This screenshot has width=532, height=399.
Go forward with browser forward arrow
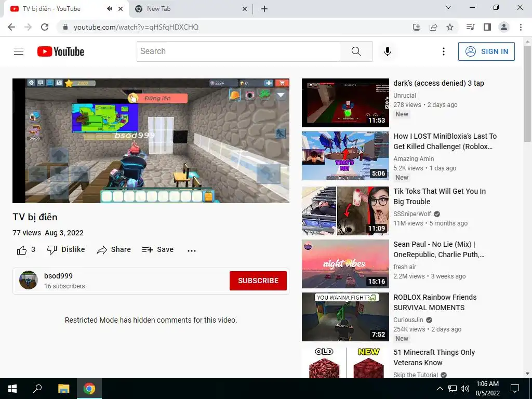(28, 27)
